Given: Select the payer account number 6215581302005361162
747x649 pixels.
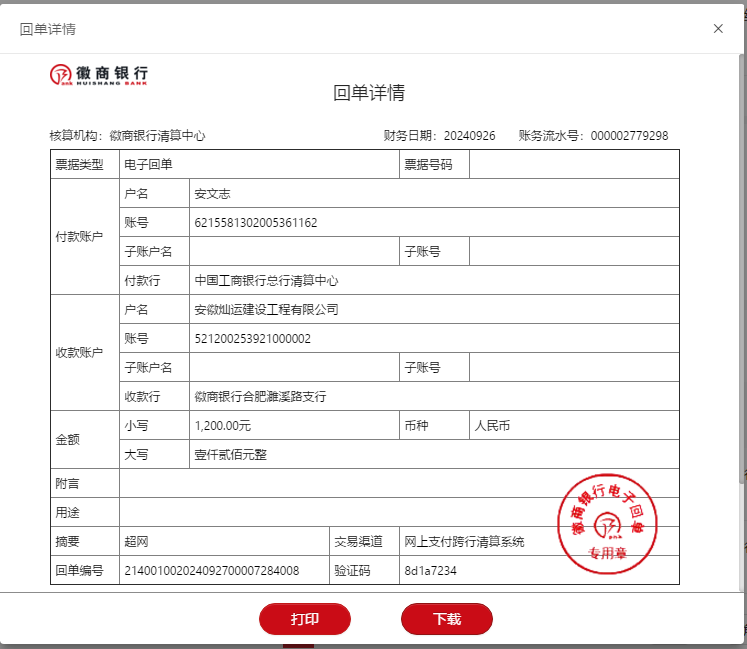Looking at the screenshot, I should tap(256, 222).
